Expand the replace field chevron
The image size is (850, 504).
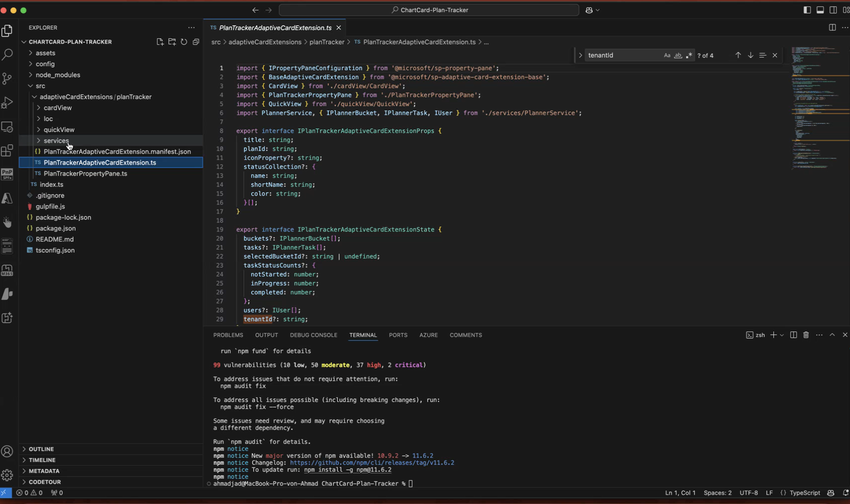580,55
